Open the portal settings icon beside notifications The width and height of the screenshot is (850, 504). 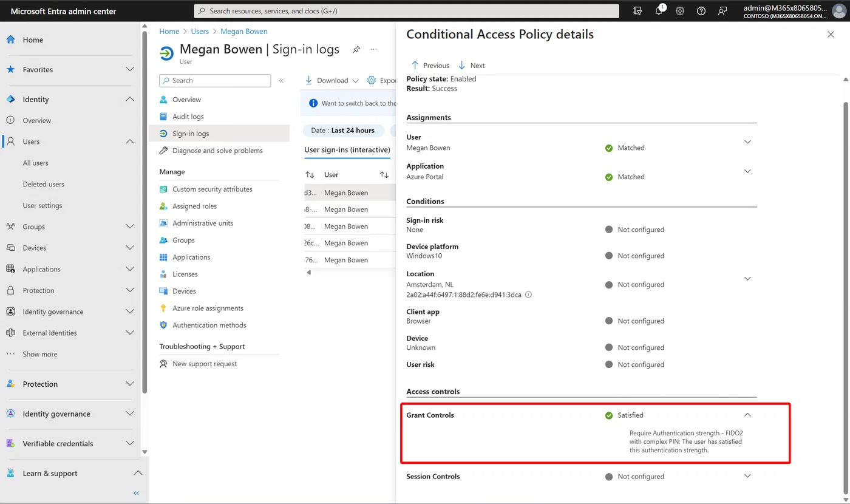(x=637, y=11)
